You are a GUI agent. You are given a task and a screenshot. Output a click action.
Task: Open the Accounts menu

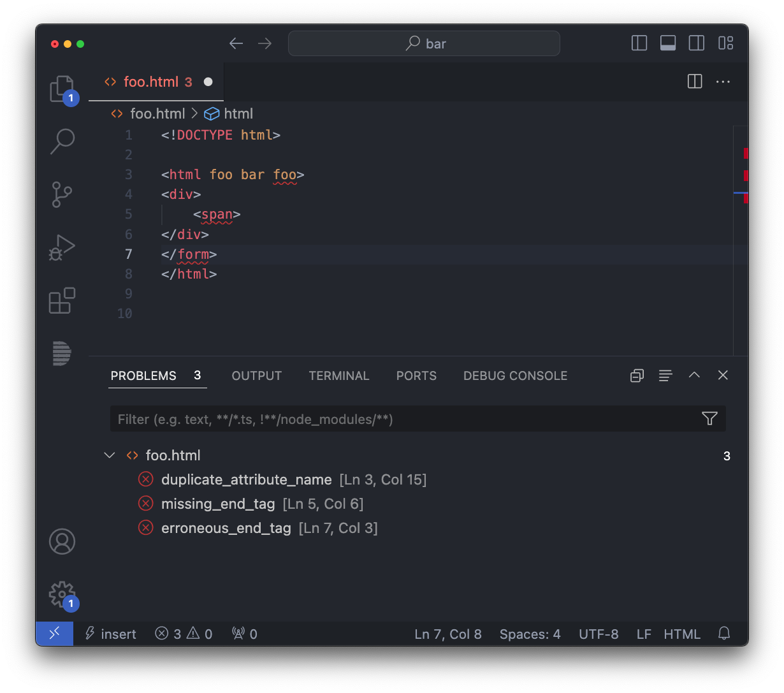tap(62, 541)
